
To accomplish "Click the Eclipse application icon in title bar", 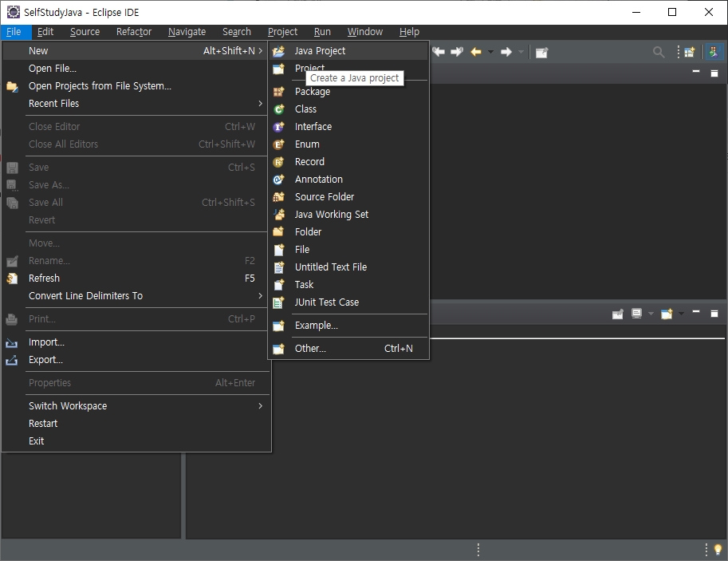I will (14, 12).
